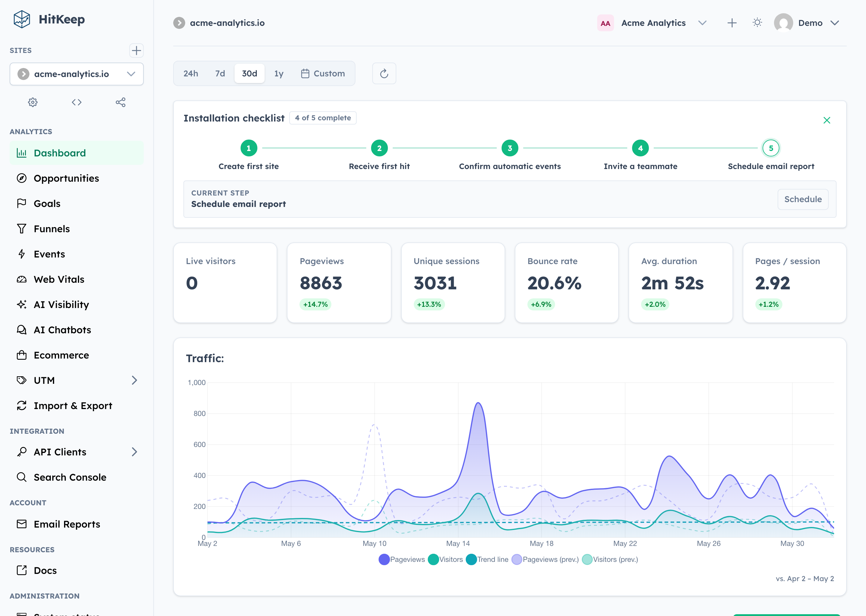
Task: Click the Import & Export sync icon
Action: coord(22,405)
